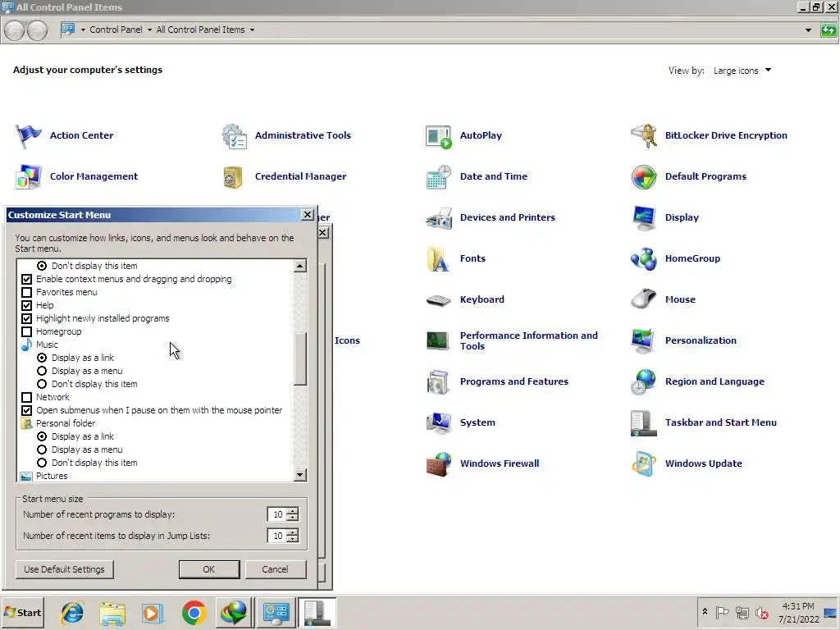840x630 pixels.
Task: Uncheck Enable context menus and dragging
Action: click(x=26, y=279)
